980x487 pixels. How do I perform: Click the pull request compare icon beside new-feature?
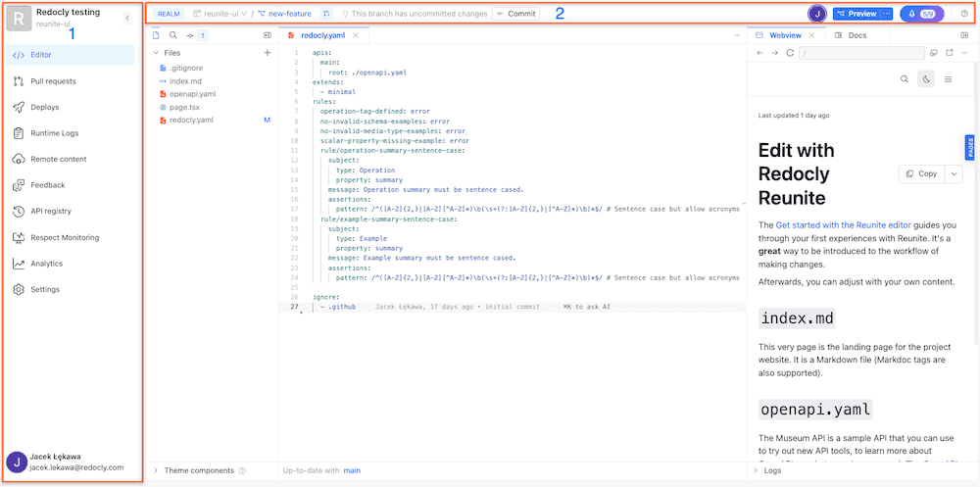coord(327,14)
